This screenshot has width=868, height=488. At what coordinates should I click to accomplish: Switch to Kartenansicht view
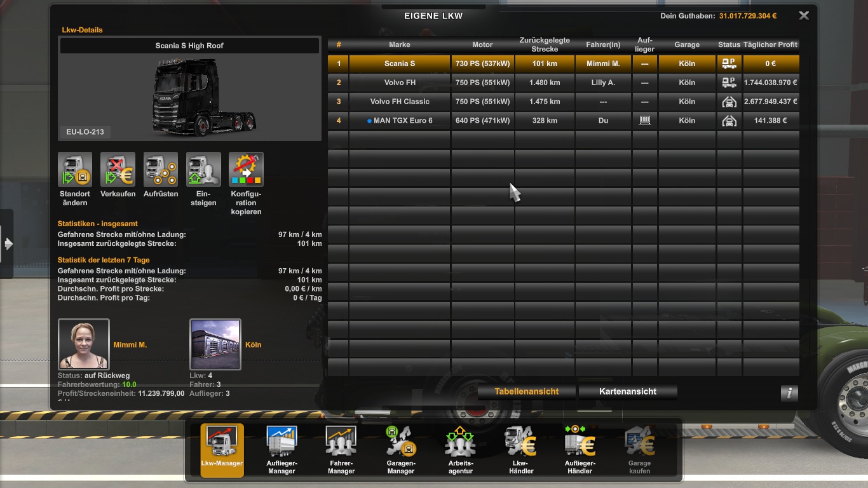[x=628, y=391]
